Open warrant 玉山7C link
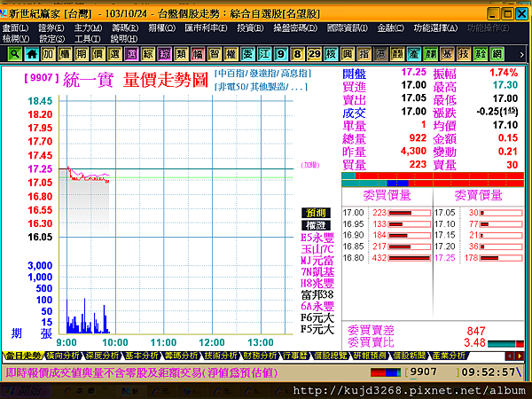Screen dimensions: 532x399 (317, 249)
